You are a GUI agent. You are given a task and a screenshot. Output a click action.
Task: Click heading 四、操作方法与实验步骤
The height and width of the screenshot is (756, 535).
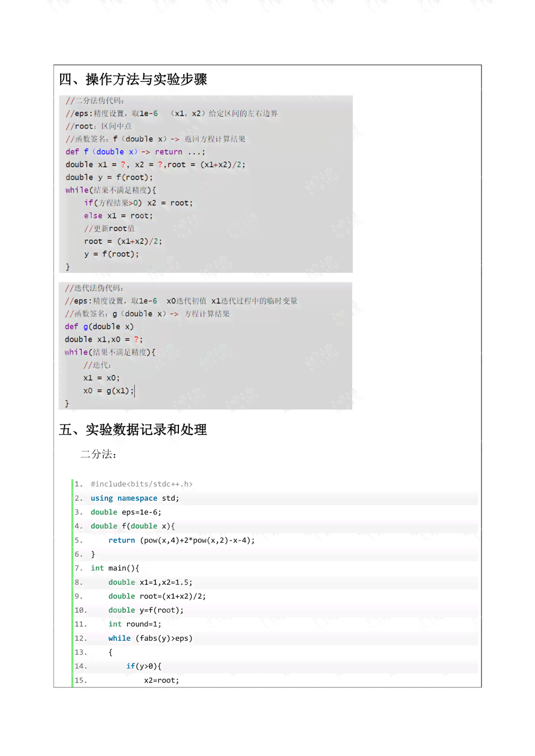pyautogui.click(x=133, y=80)
